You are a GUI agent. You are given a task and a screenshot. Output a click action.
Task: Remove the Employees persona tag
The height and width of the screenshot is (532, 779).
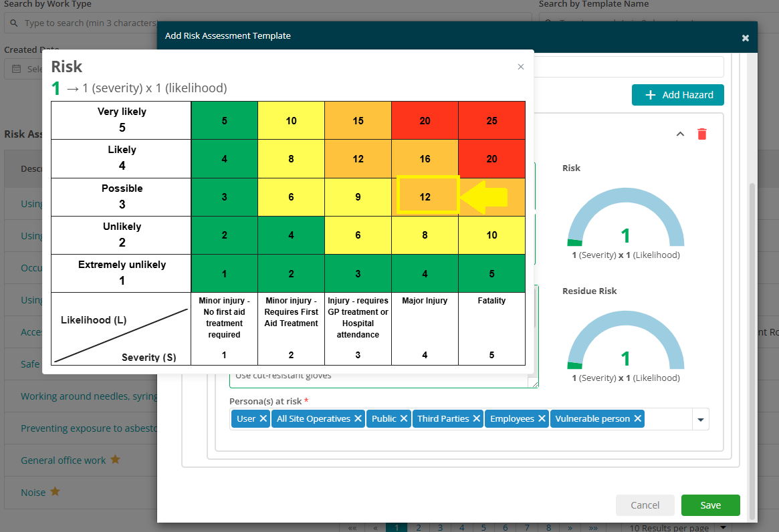[542, 419]
